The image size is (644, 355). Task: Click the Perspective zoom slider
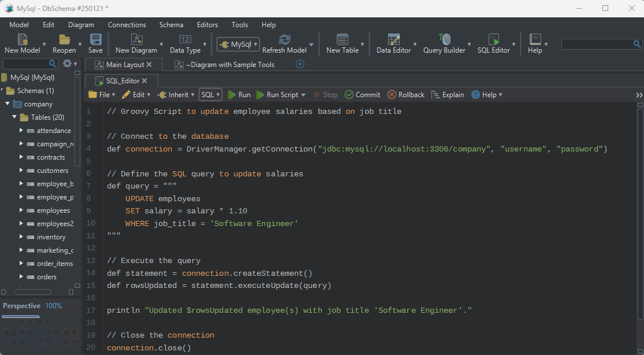[21, 316]
